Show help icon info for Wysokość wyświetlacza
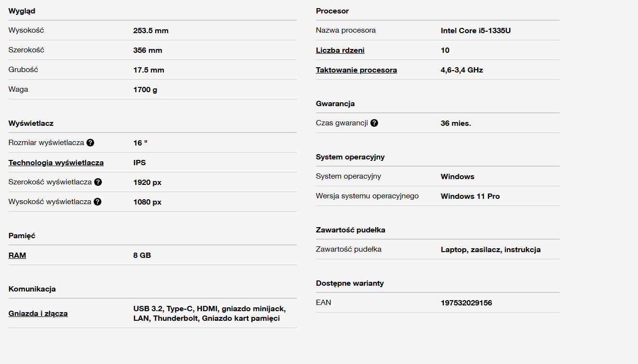Screen dimensions: 638x364 tap(98, 202)
